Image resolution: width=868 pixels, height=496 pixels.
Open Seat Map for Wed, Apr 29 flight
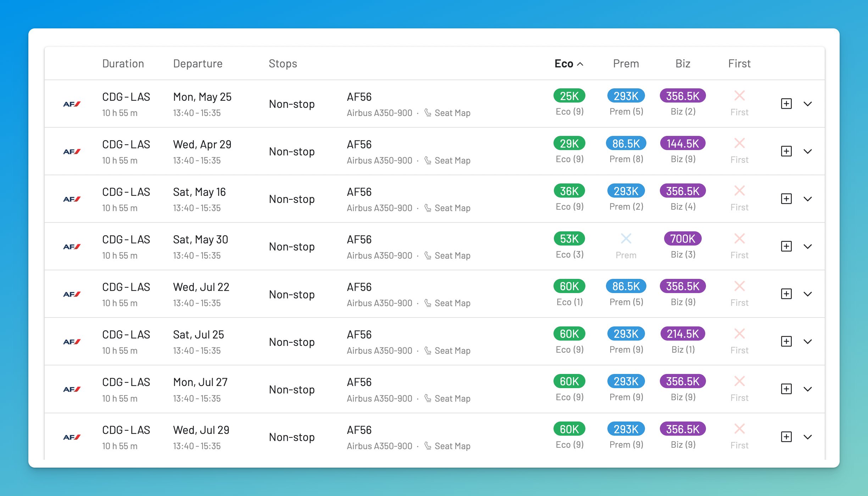[x=452, y=160]
